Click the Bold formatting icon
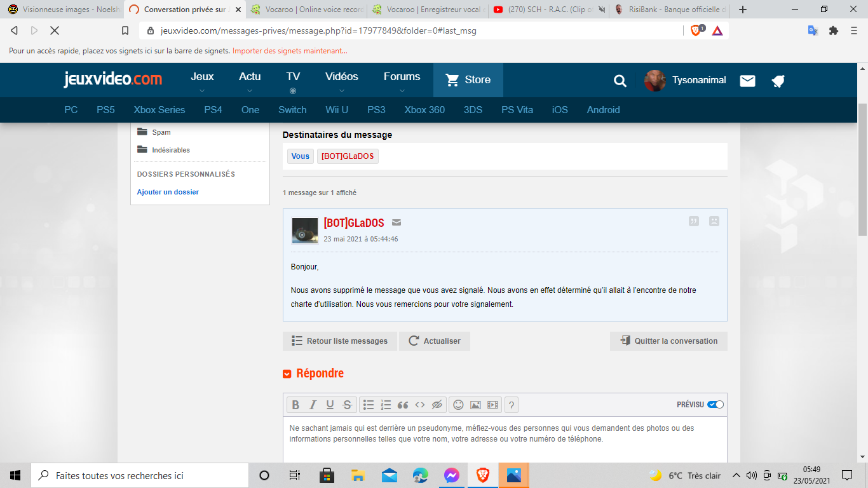Viewport: 868px width, 488px height. pos(295,405)
